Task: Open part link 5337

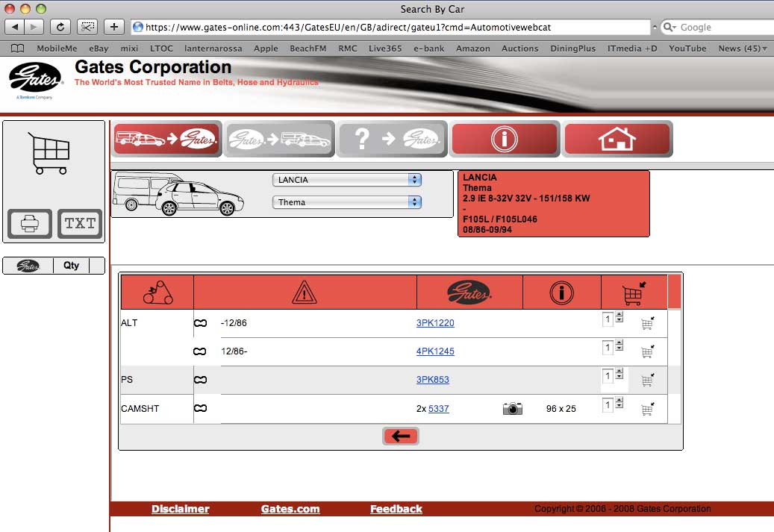Action: click(x=438, y=409)
